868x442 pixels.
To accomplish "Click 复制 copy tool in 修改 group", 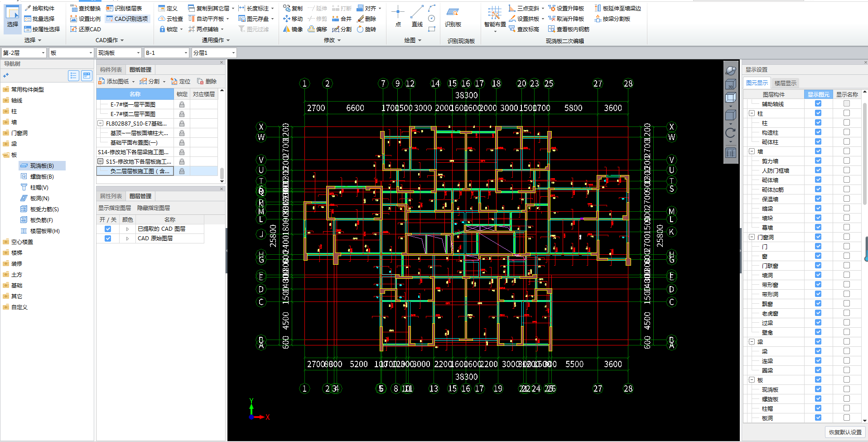I will tap(293, 8).
